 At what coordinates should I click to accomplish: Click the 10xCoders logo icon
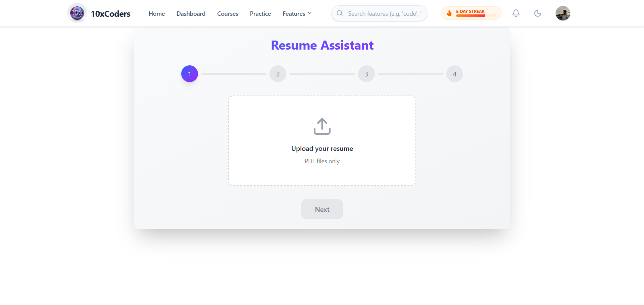77,13
